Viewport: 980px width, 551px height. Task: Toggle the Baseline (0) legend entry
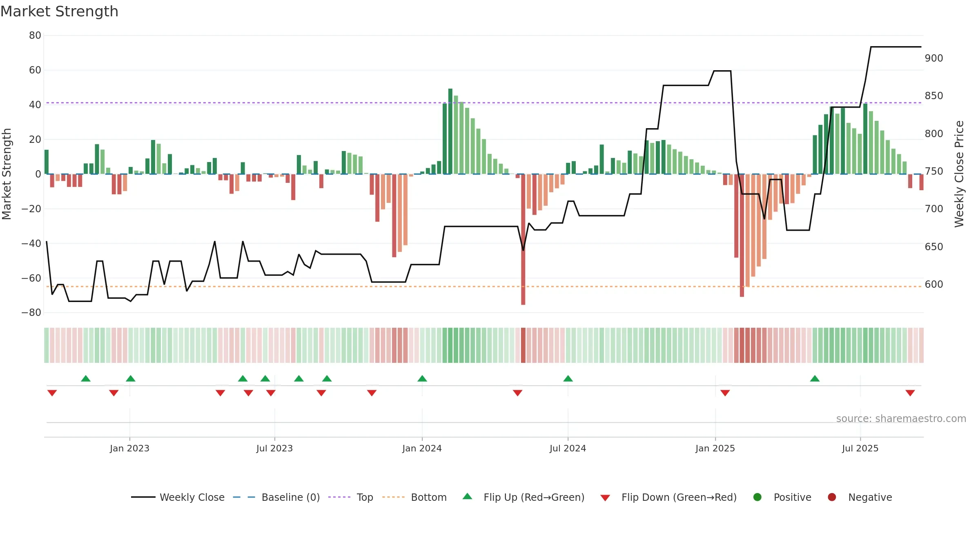click(x=276, y=497)
